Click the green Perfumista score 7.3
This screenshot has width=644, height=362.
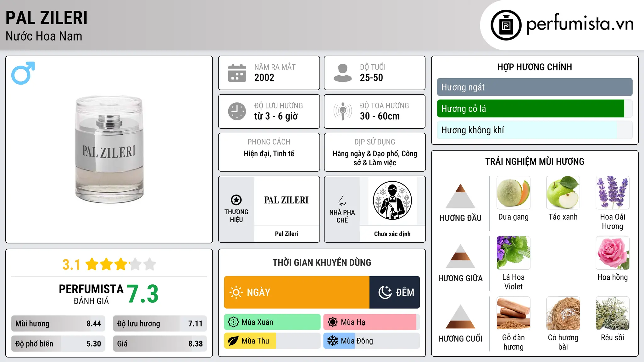143,294
